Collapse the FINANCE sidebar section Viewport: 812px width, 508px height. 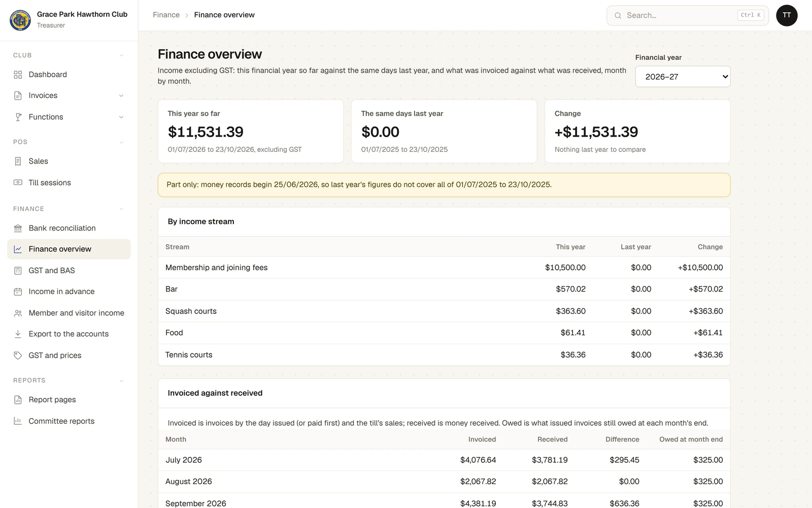click(x=121, y=209)
